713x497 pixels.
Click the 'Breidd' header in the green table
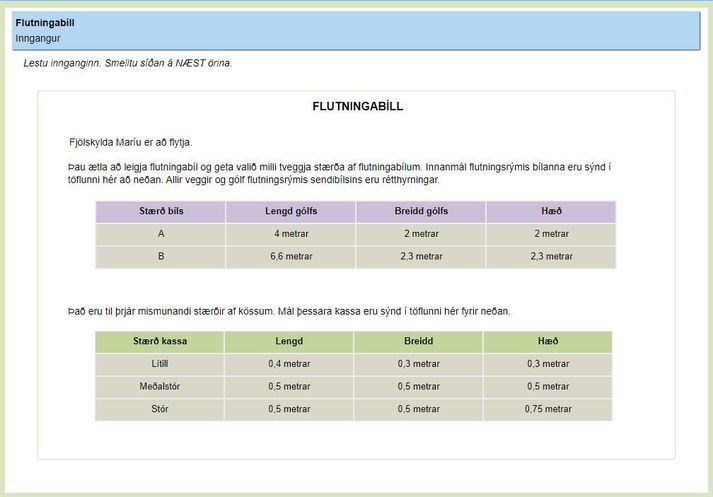pyautogui.click(x=418, y=341)
